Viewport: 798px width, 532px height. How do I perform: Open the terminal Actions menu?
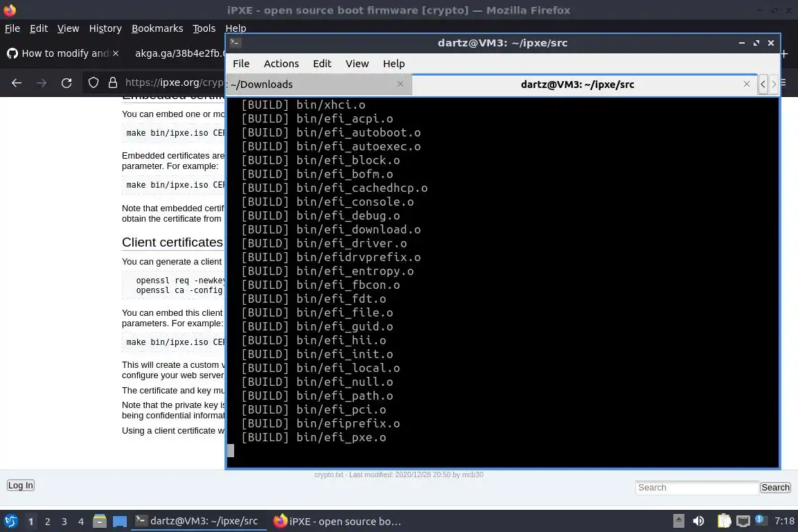(281, 64)
